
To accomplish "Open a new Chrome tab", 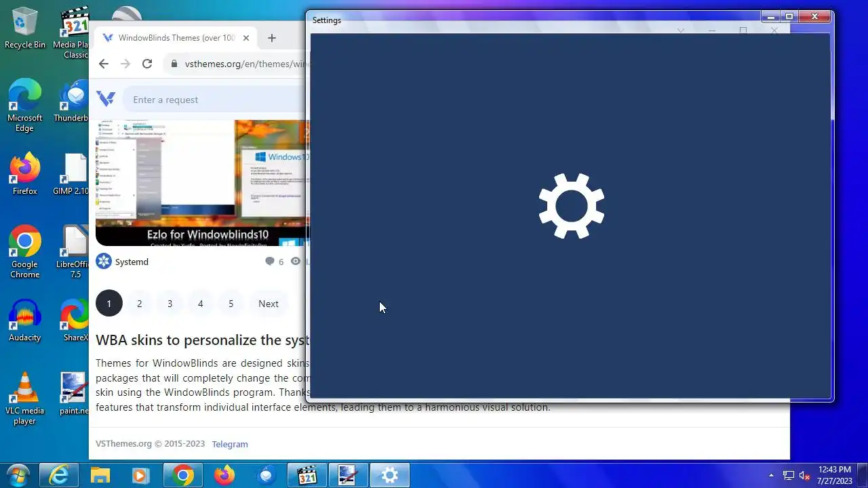I will [x=272, y=38].
